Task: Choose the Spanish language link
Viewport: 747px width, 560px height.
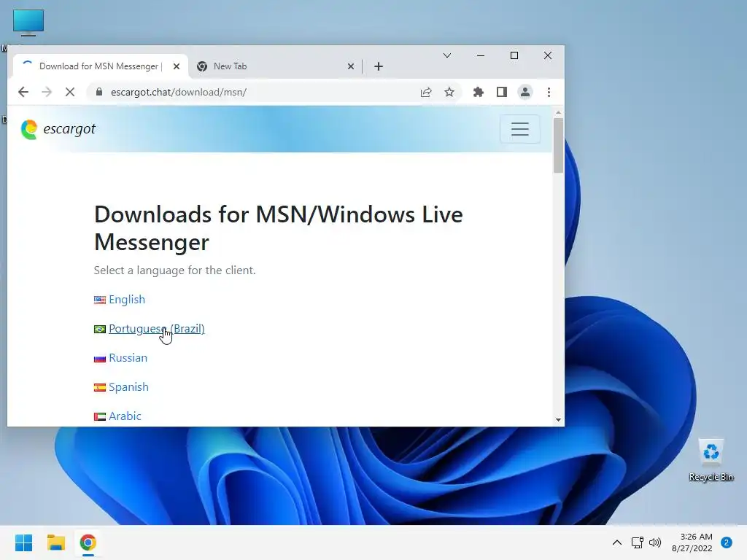Action: [x=128, y=386]
